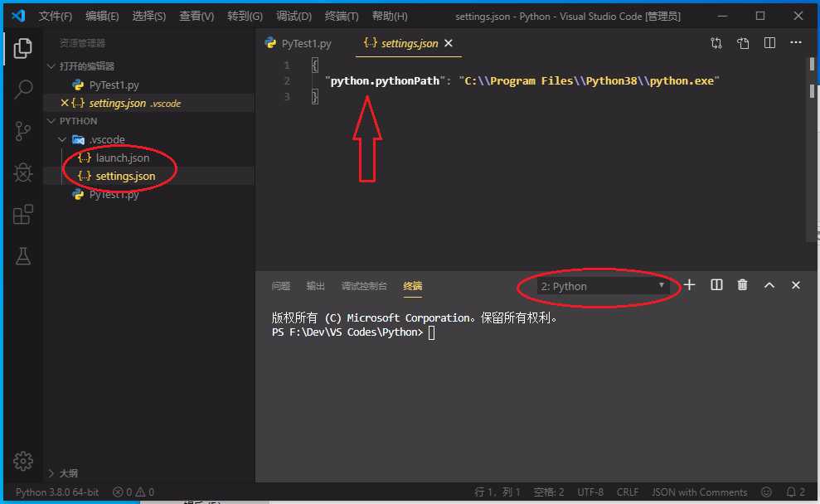Click the compare changes editor icon
The width and height of the screenshot is (820, 504).
point(716,43)
